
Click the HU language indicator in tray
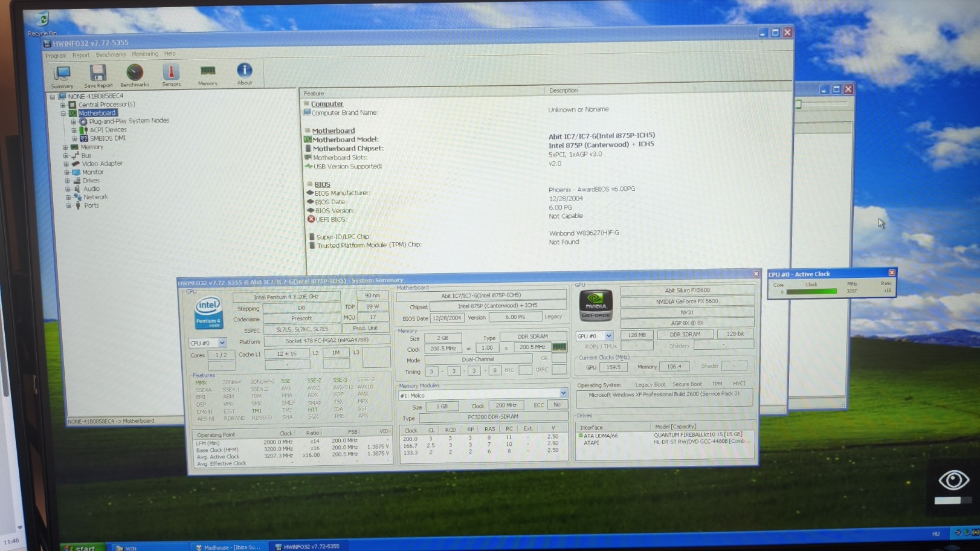pos(936,533)
